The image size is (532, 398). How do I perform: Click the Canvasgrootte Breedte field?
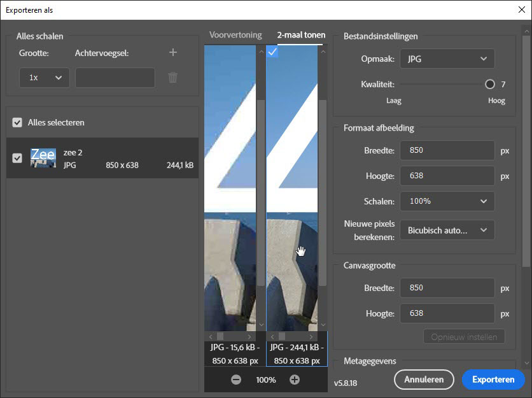tap(447, 288)
